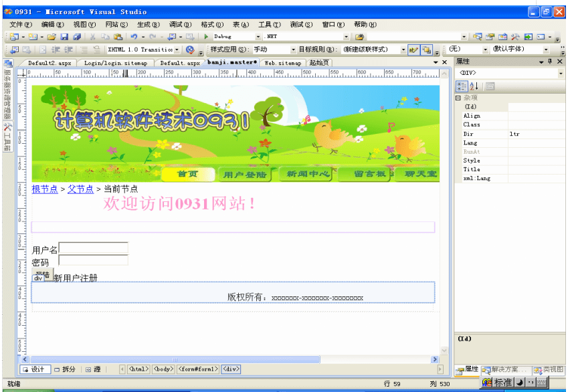Click the Find in Files folder icon
Viewport: 568px width, 392px height.
pyautogui.click(x=359, y=37)
